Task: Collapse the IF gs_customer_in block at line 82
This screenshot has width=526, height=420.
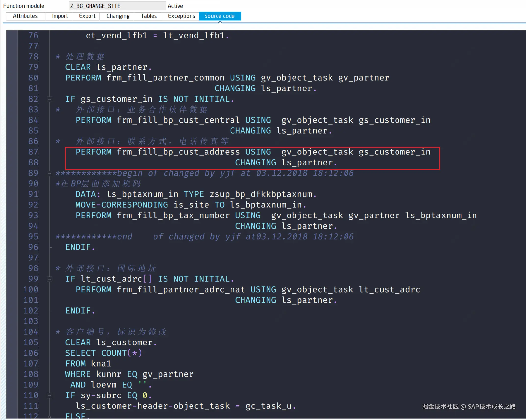Action: (x=50, y=99)
